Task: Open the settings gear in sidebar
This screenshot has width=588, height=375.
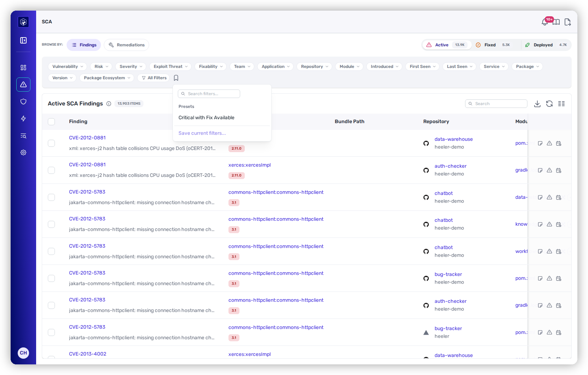Action: click(x=23, y=152)
